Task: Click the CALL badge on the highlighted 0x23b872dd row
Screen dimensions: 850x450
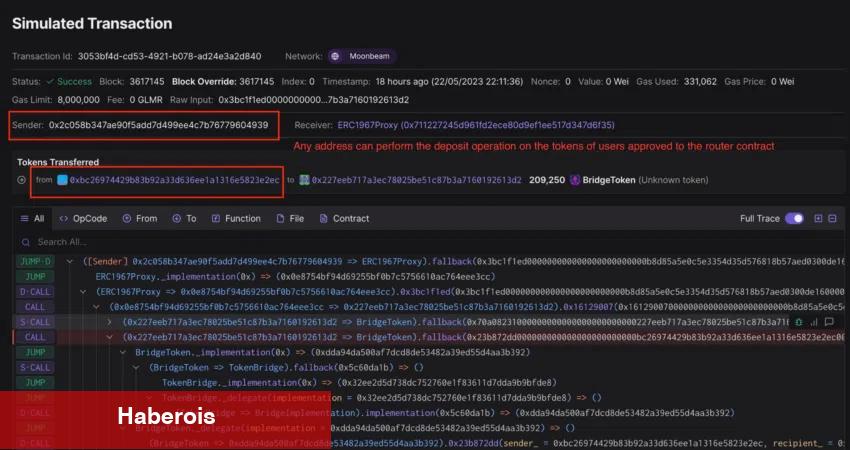Action: point(35,337)
